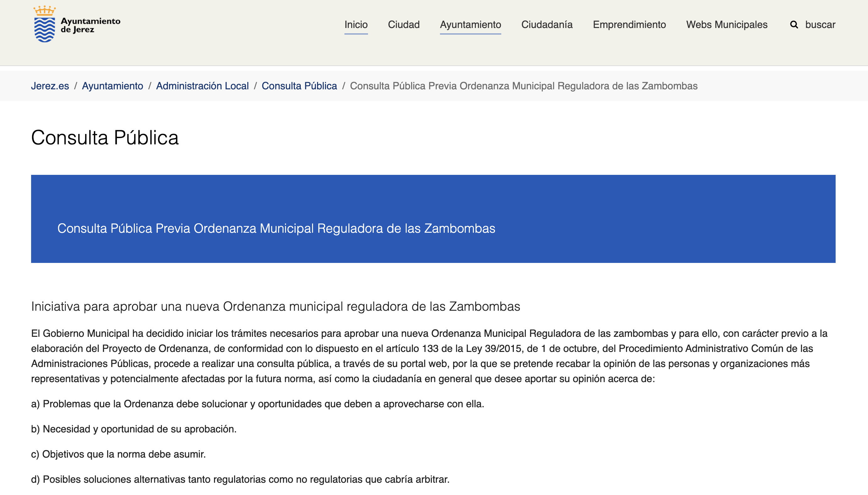Image resolution: width=868 pixels, height=495 pixels.
Task: Click the Consulta Pública page heading
Action: point(105,138)
